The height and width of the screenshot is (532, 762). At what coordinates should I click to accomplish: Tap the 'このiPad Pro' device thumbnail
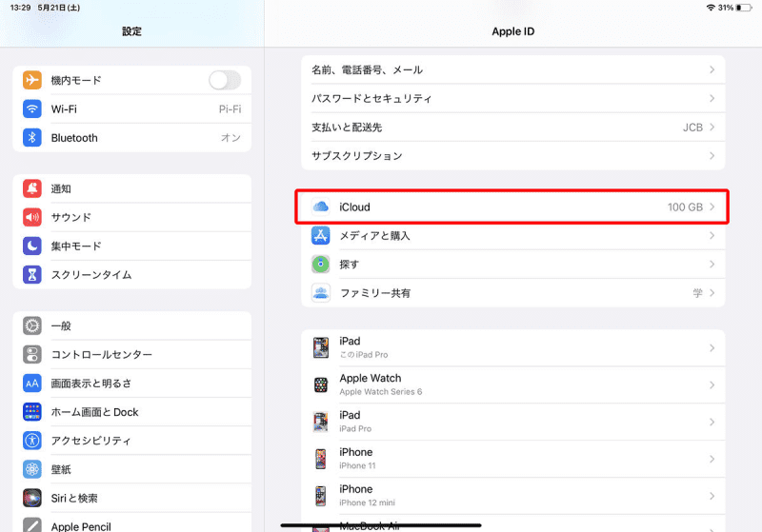pos(321,348)
